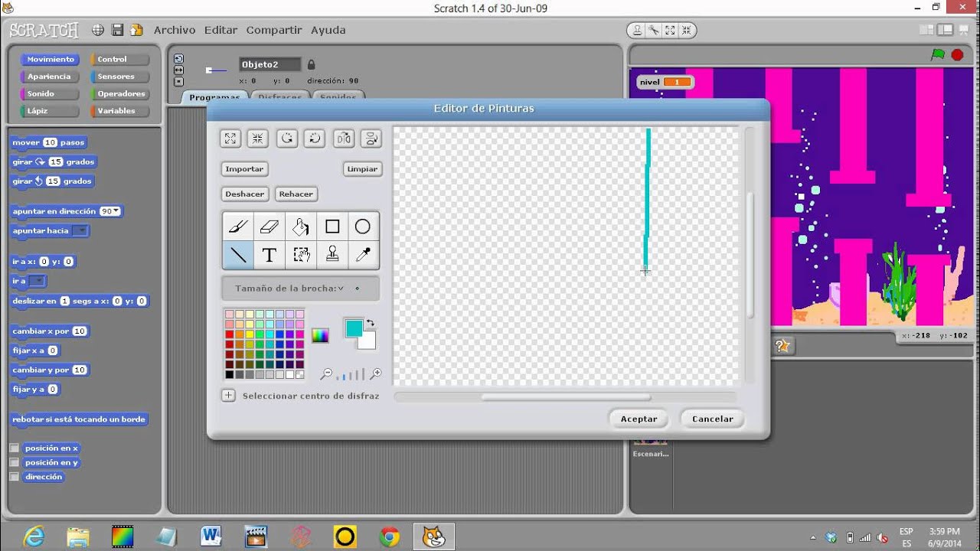Viewport: 980px width, 551px height.
Task: Rotate image counter-clockwise
Action: pyautogui.click(x=286, y=139)
